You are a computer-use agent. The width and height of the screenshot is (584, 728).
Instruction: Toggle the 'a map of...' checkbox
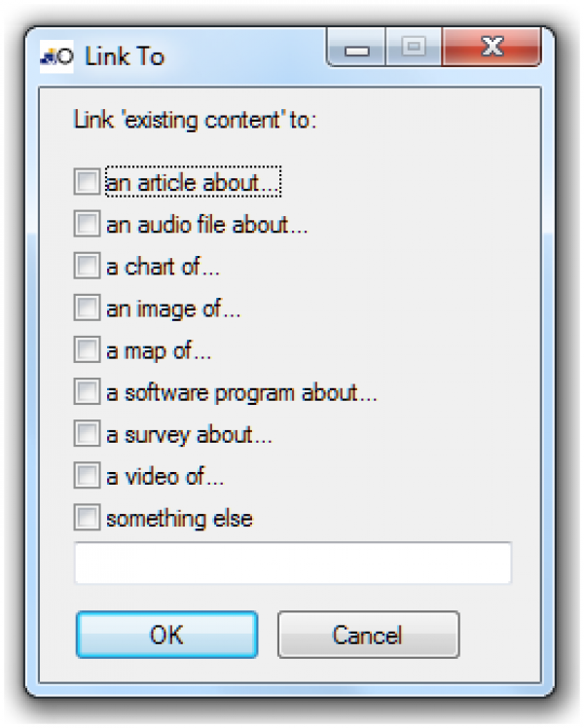click(87, 349)
